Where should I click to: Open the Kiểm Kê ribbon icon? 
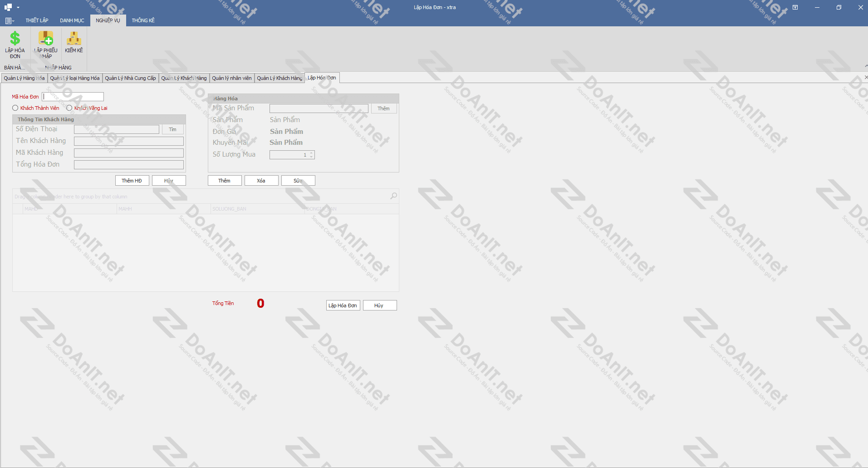pyautogui.click(x=74, y=42)
